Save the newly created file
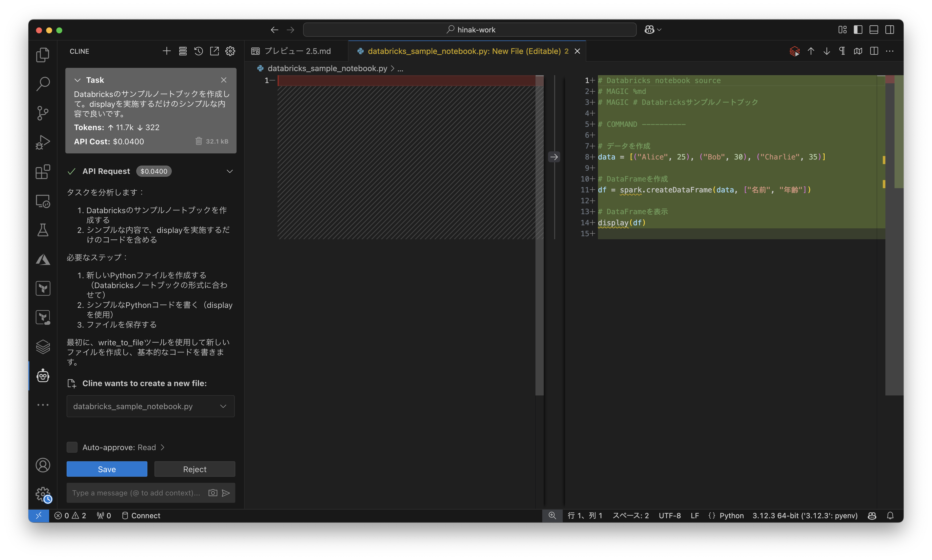This screenshot has width=932, height=560. [106, 469]
